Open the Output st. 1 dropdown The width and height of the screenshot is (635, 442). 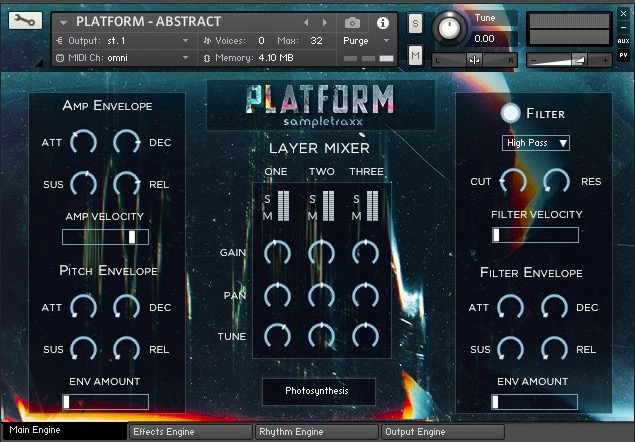coord(123,41)
